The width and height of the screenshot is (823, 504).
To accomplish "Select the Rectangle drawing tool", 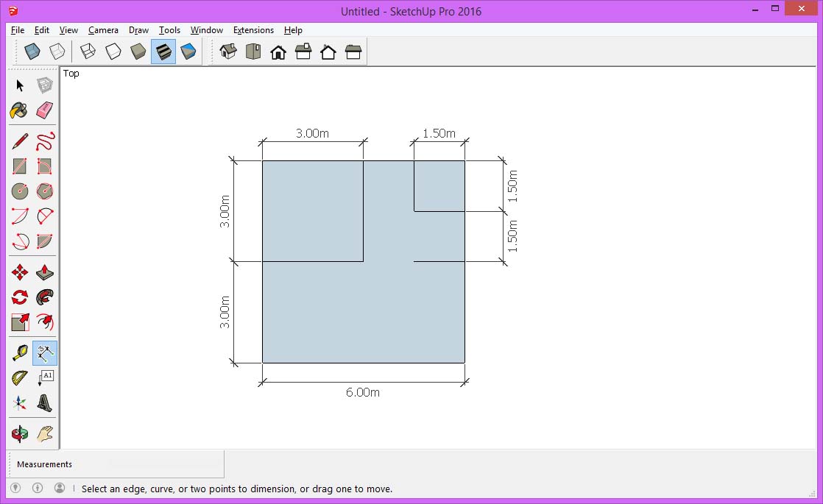I will (18, 166).
